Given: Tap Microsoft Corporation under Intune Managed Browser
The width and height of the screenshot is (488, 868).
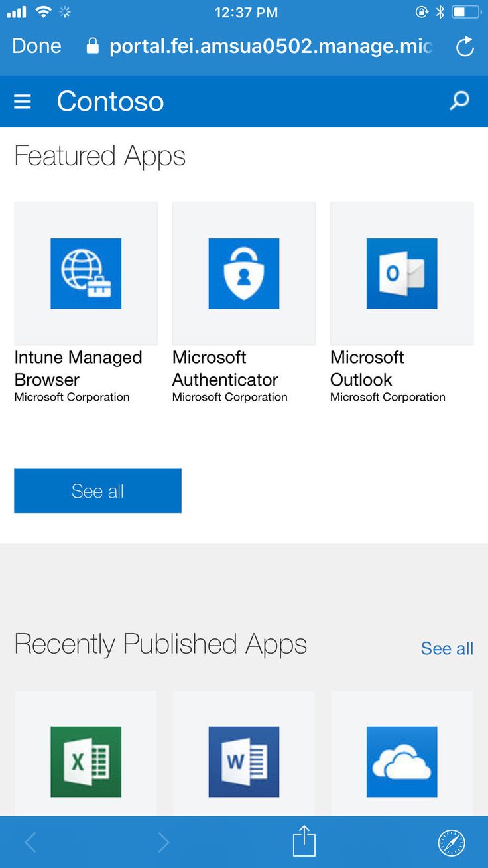Looking at the screenshot, I should (x=72, y=397).
